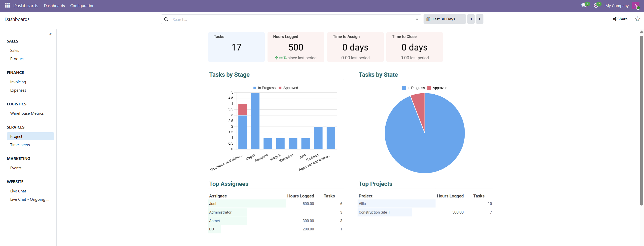Go to previous period arrow
This screenshot has height=246, width=644.
tap(471, 19)
